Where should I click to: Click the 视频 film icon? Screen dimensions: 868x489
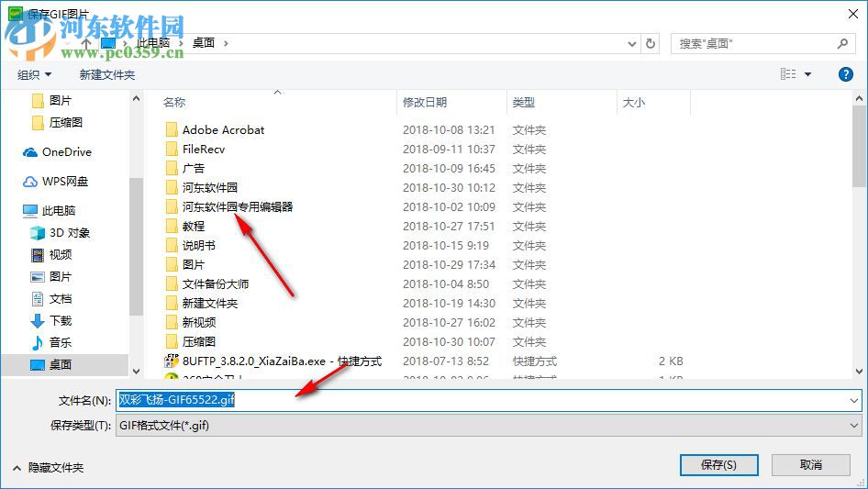(38, 255)
